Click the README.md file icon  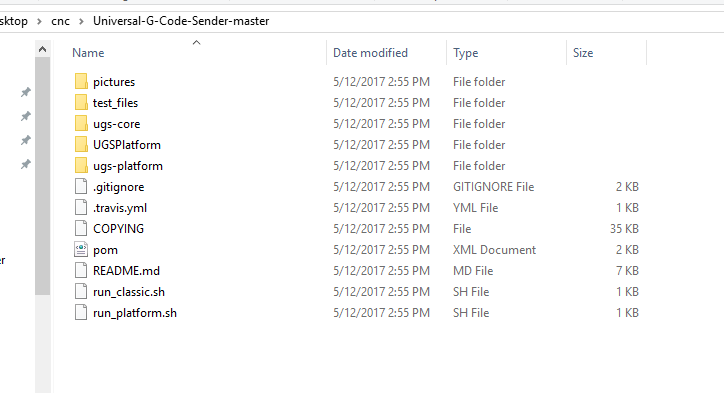click(x=81, y=271)
